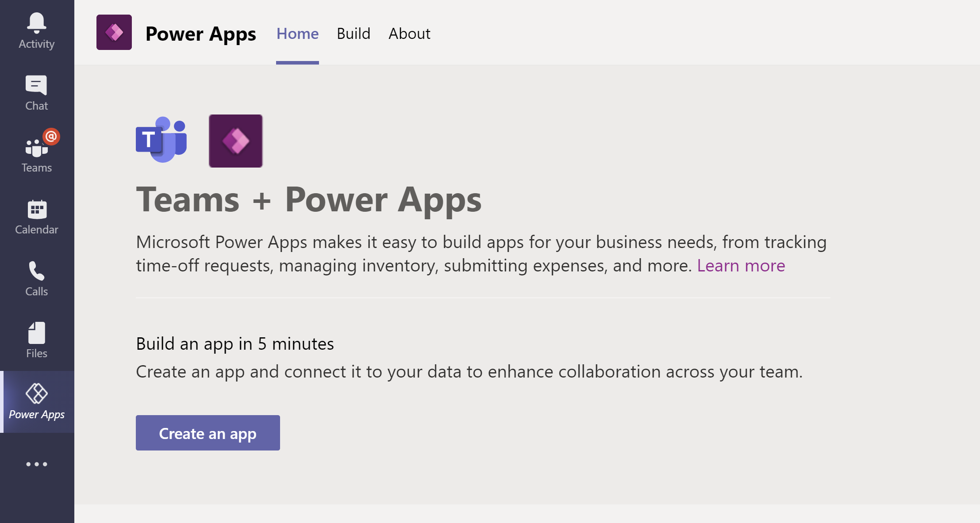Click the Teams notification badge icon
Image resolution: width=980 pixels, height=523 pixels.
click(51, 136)
